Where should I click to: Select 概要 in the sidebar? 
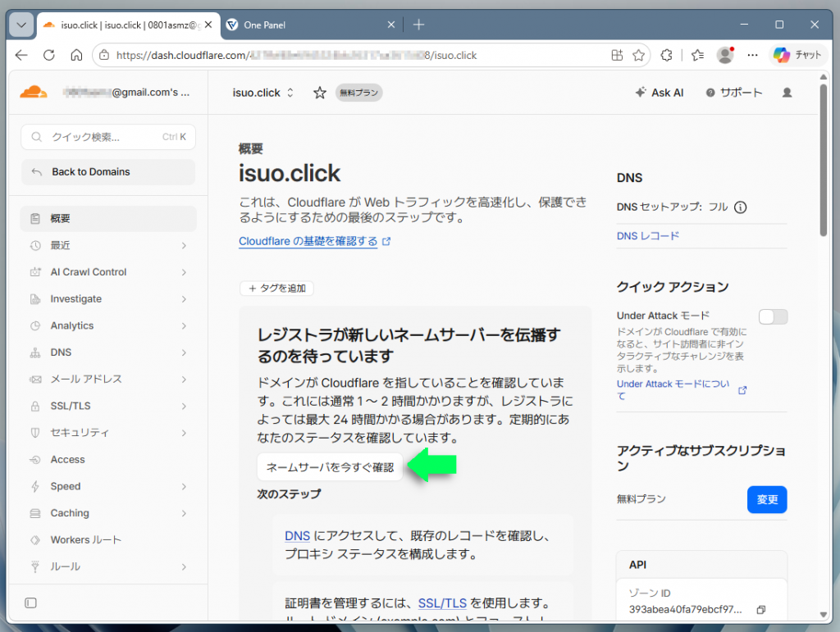click(108, 218)
